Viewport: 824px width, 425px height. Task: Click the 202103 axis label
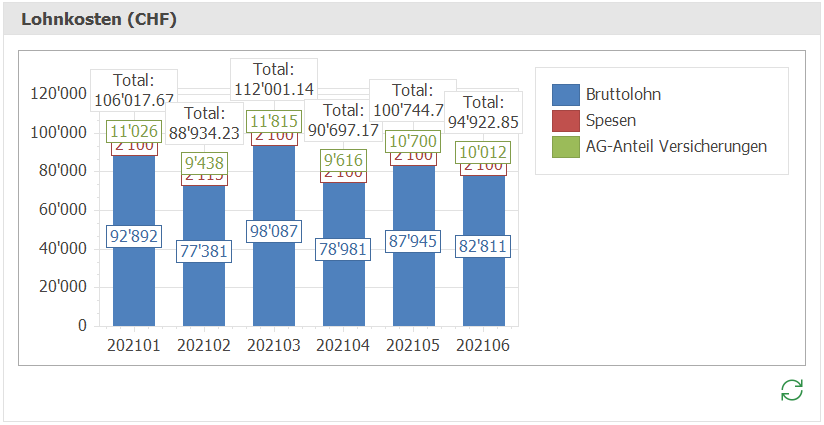274,346
